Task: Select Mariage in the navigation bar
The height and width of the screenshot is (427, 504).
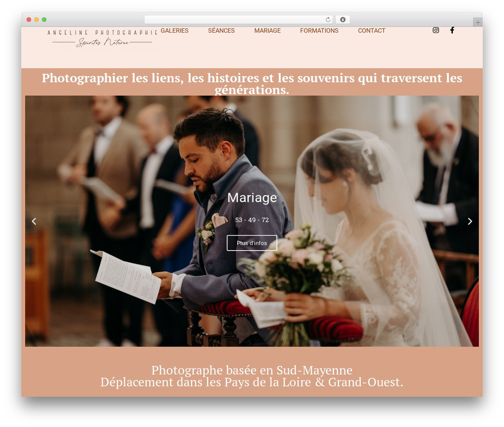Action: click(x=267, y=31)
